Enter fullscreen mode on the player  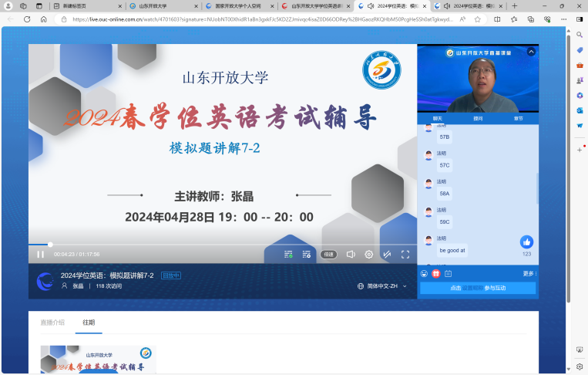[x=405, y=254]
